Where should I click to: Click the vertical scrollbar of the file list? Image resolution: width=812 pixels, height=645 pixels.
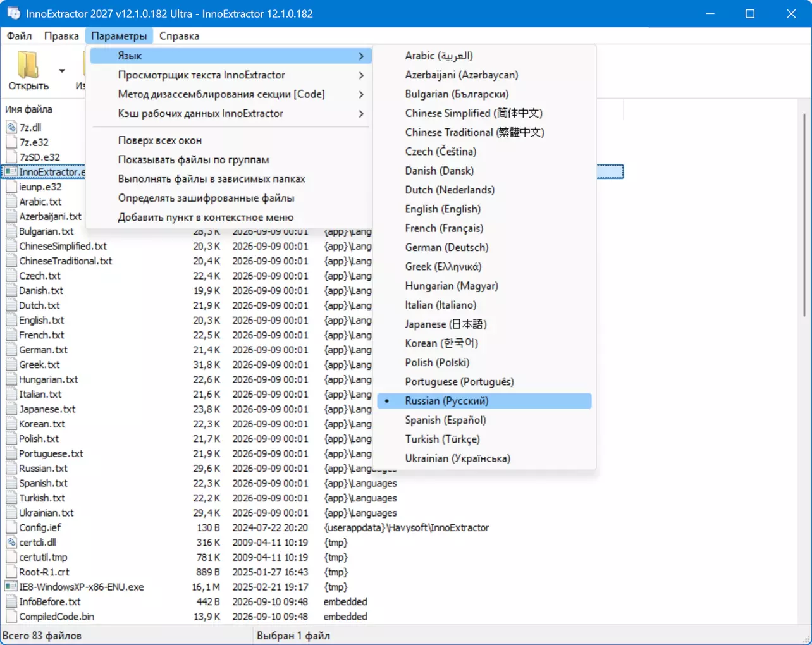(804, 215)
